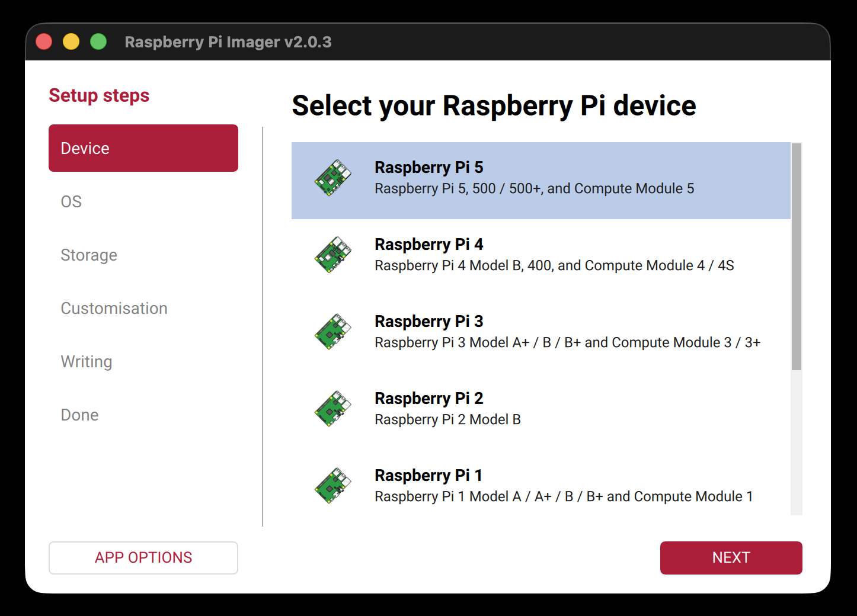Minimize the window with yellow button
The height and width of the screenshot is (616, 857).
71,42
